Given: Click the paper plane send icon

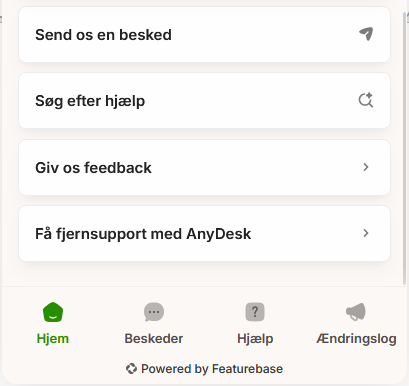Looking at the screenshot, I should [366, 34].
